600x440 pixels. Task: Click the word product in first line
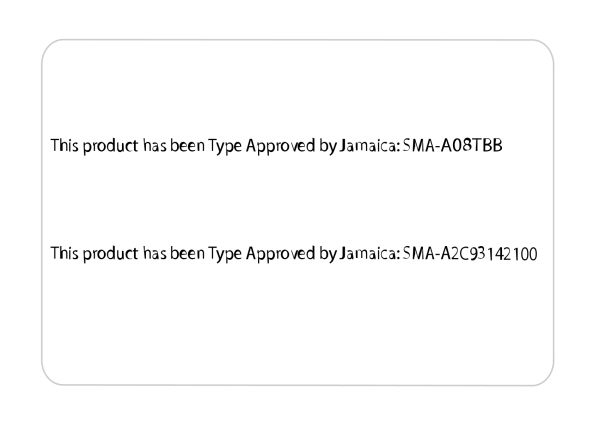coord(111,146)
